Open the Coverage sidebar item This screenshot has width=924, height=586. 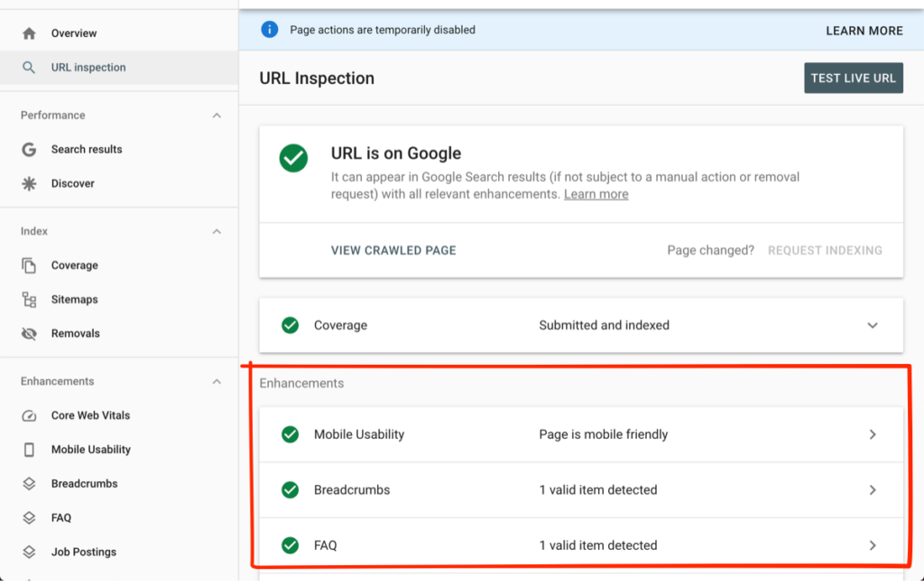click(x=119, y=265)
